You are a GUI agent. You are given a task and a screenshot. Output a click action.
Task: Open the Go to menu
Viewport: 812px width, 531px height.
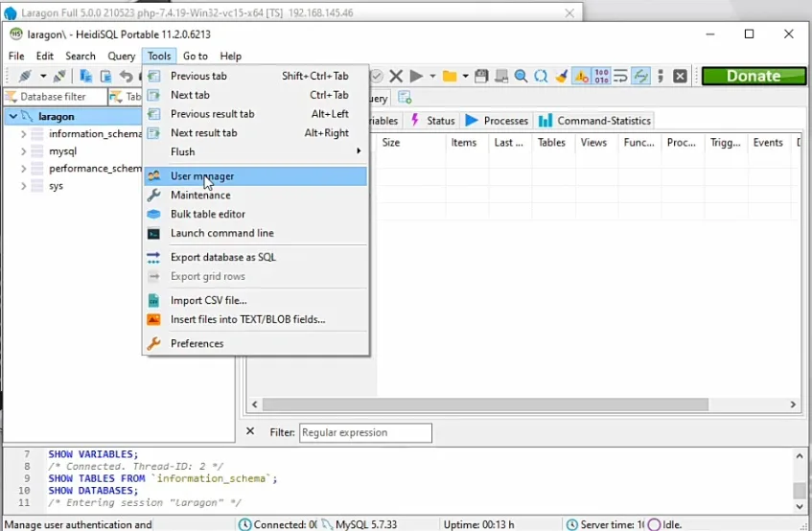tap(196, 56)
